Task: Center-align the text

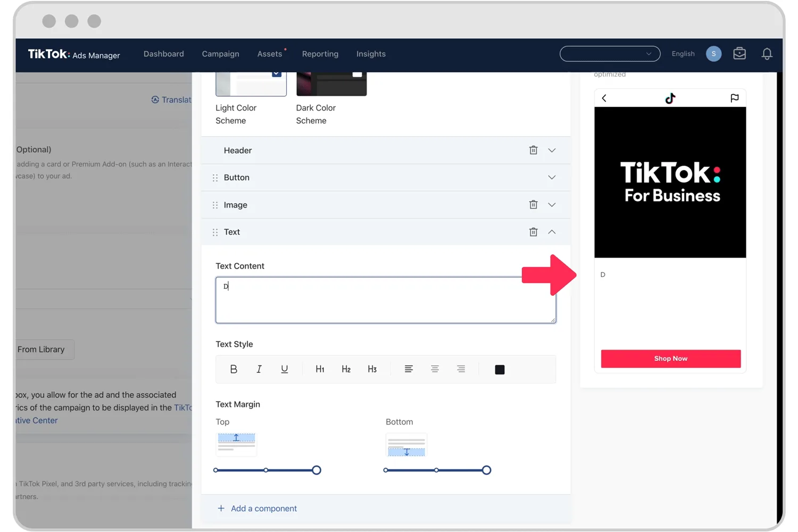Action: tap(435, 369)
